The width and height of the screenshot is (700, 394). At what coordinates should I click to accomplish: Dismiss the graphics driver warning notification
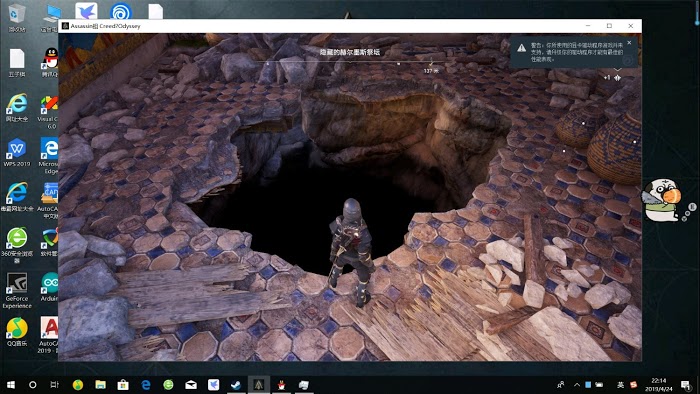tap(629, 43)
